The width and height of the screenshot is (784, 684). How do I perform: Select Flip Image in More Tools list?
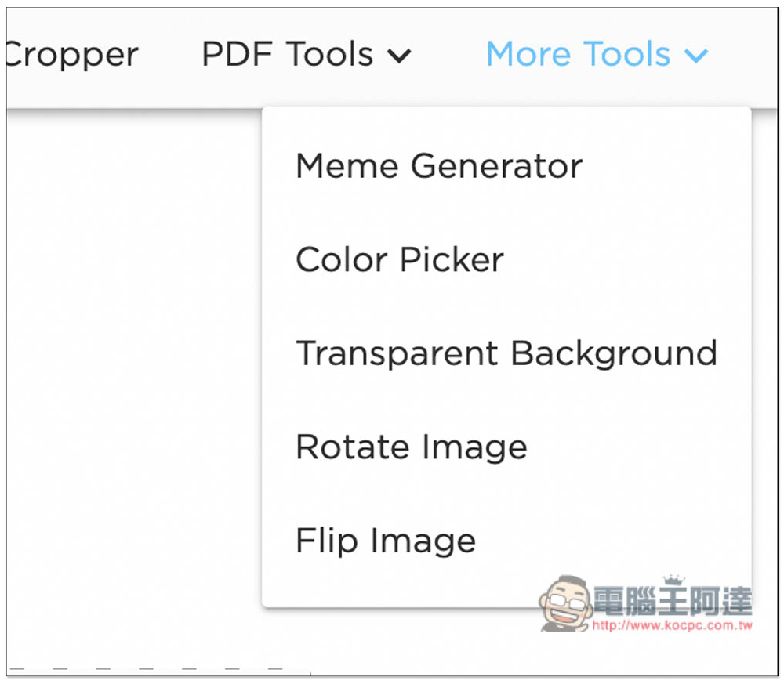pyautogui.click(x=386, y=541)
